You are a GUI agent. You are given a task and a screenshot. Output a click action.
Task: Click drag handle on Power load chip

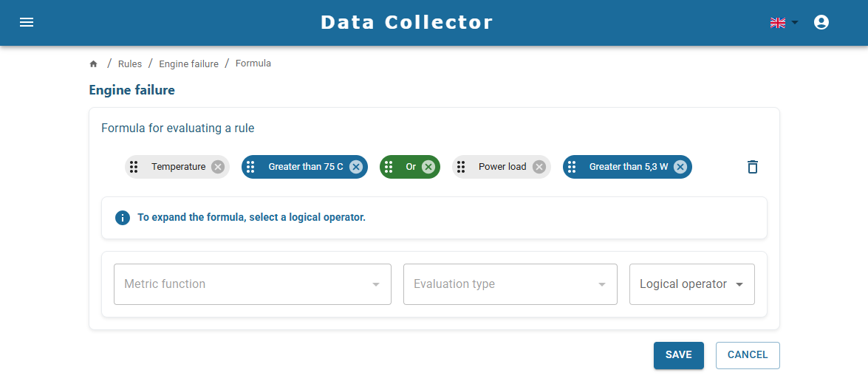click(461, 167)
